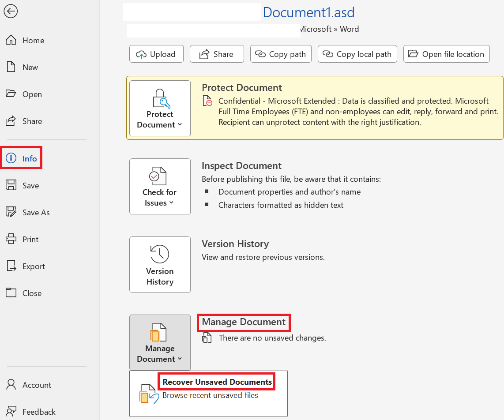The image size is (504, 420).
Task: Click the Open folder icon in sidebar
Action: (11, 94)
